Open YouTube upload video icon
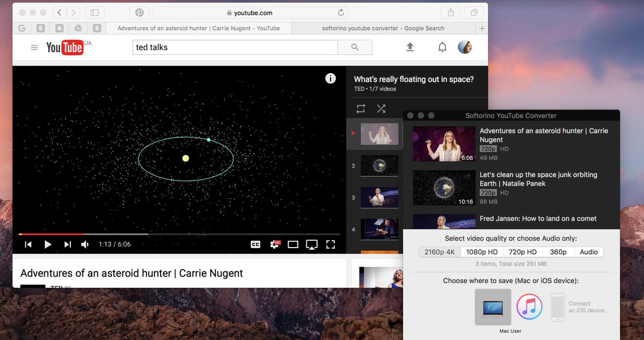This screenshot has width=644, height=340. [410, 47]
